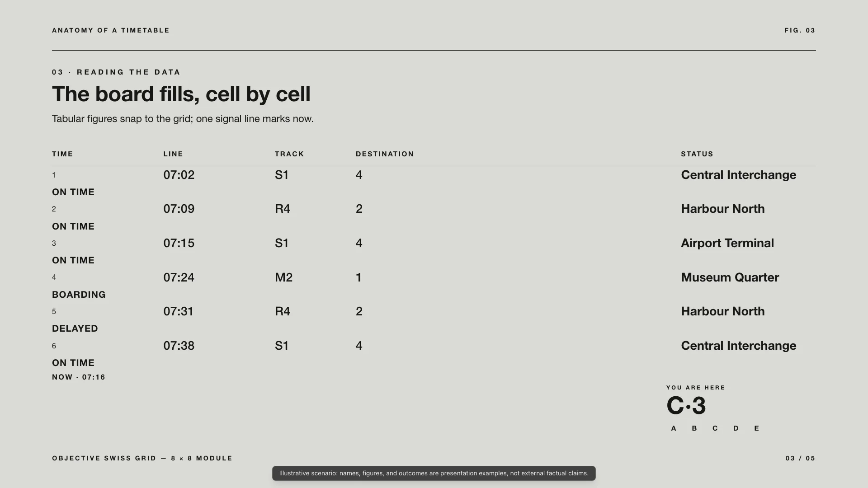Screen dimensions: 868x488
Task: Select Central Interchange in the 07:38 row
Action: point(739,346)
